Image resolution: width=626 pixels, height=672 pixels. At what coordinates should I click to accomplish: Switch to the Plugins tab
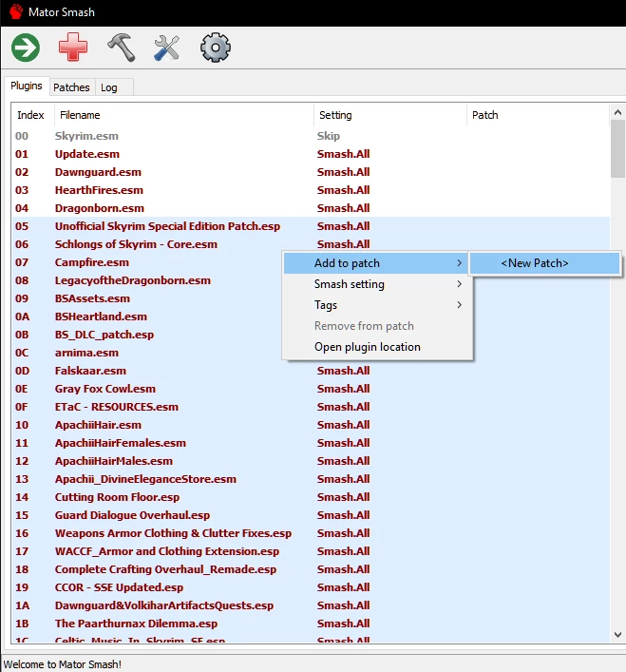[x=27, y=86]
